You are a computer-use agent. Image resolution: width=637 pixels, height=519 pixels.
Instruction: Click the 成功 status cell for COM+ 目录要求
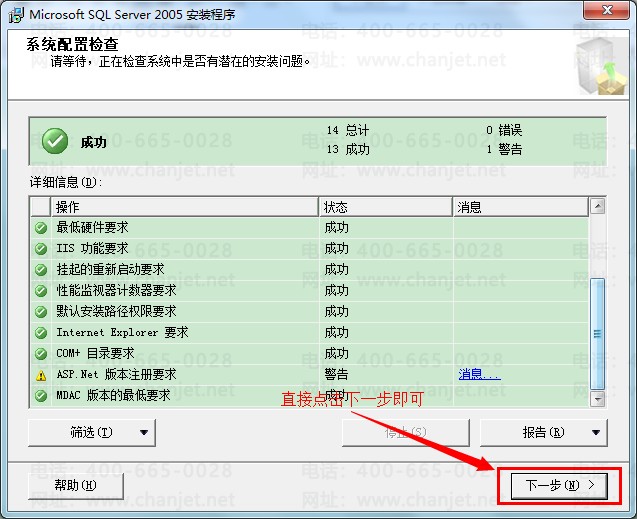[x=336, y=353]
